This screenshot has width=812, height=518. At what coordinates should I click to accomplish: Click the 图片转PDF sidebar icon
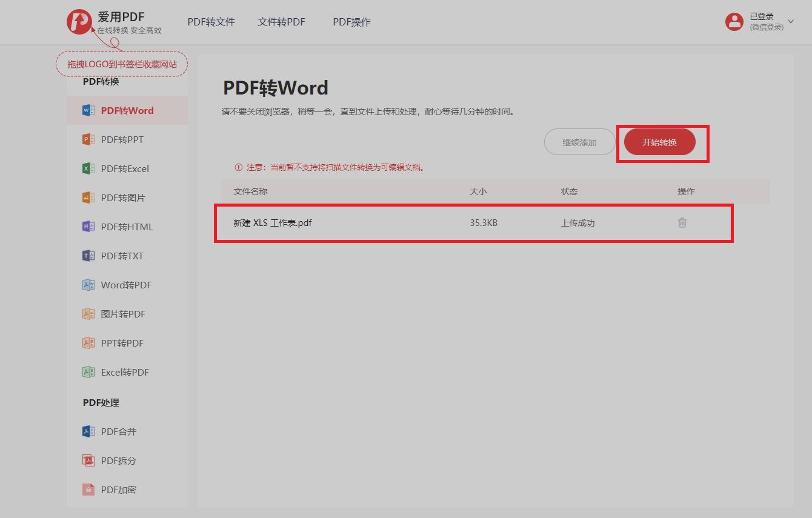click(x=88, y=314)
